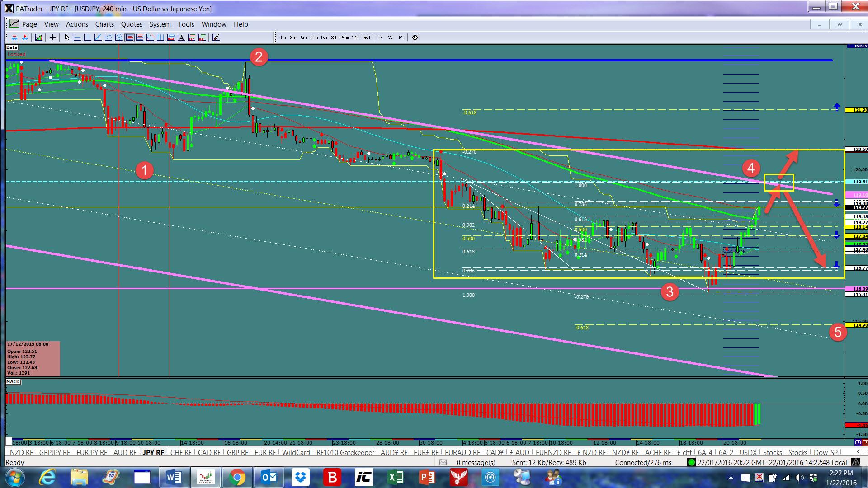Open the new chart icon
This screenshot has width=868, height=488.
[39, 38]
